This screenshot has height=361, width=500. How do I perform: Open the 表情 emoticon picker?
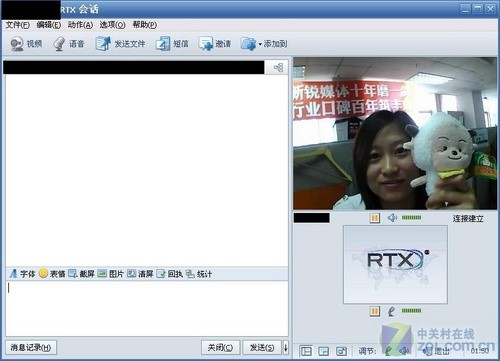coord(52,274)
